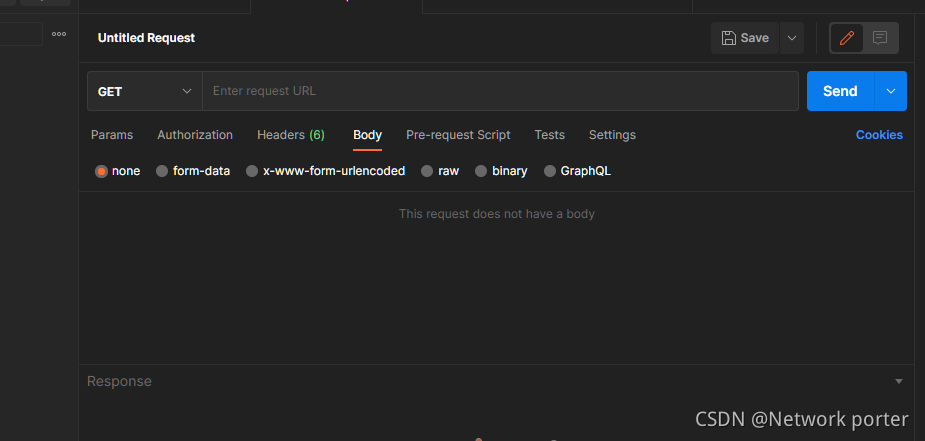Click the Untitled Request title
Image resolution: width=925 pixels, height=441 pixels.
tap(146, 38)
